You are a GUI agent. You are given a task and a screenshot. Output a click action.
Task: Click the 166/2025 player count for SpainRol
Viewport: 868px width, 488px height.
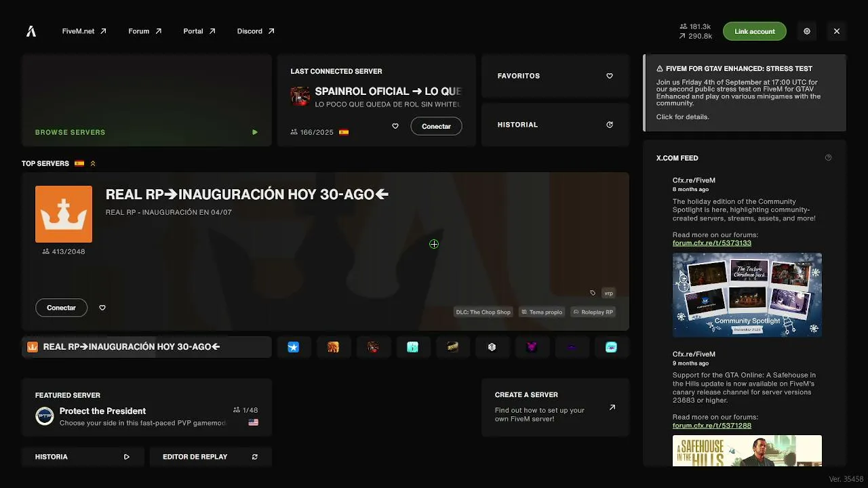coord(312,132)
